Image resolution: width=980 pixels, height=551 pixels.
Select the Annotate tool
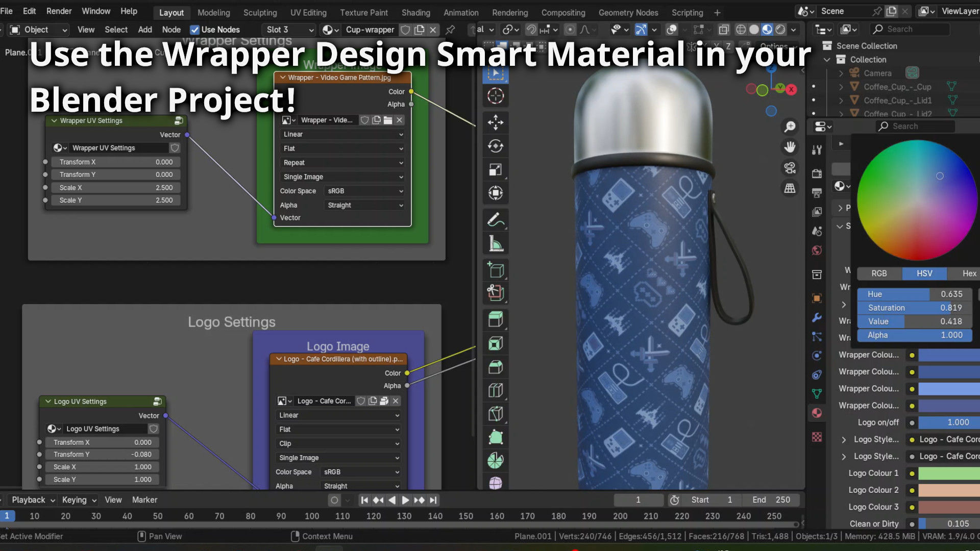pyautogui.click(x=495, y=220)
